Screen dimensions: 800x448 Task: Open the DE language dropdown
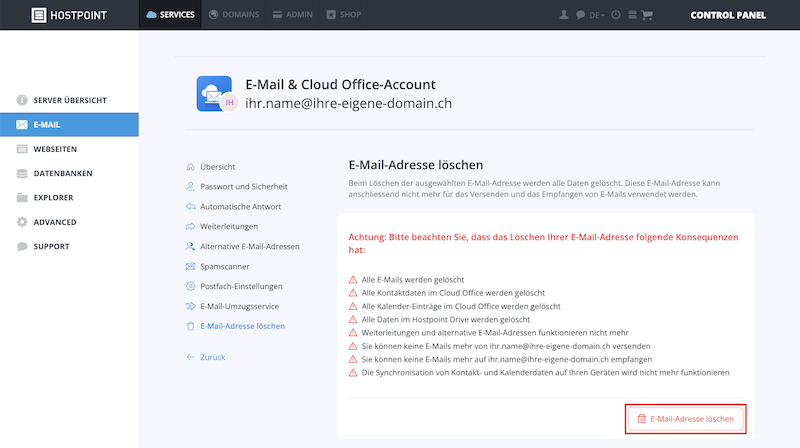click(x=596, y=15)
